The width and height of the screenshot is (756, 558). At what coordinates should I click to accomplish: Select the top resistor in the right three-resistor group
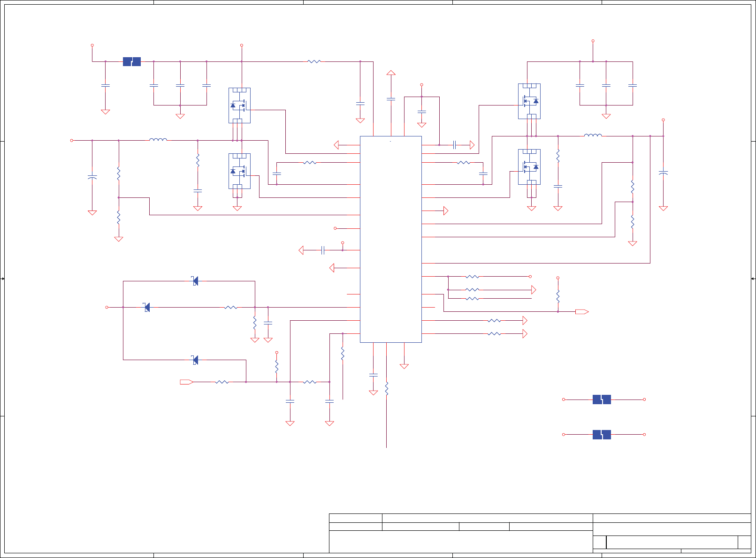(473, 277)
